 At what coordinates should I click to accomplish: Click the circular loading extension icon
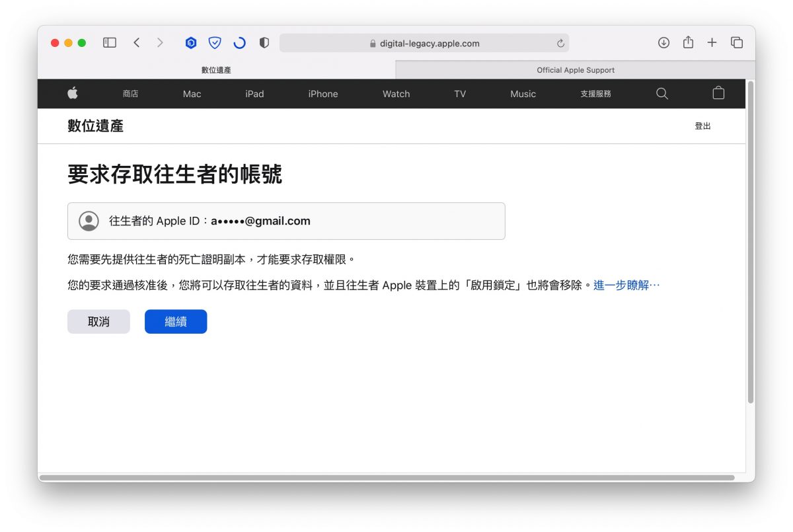click(x=239, y=43)
